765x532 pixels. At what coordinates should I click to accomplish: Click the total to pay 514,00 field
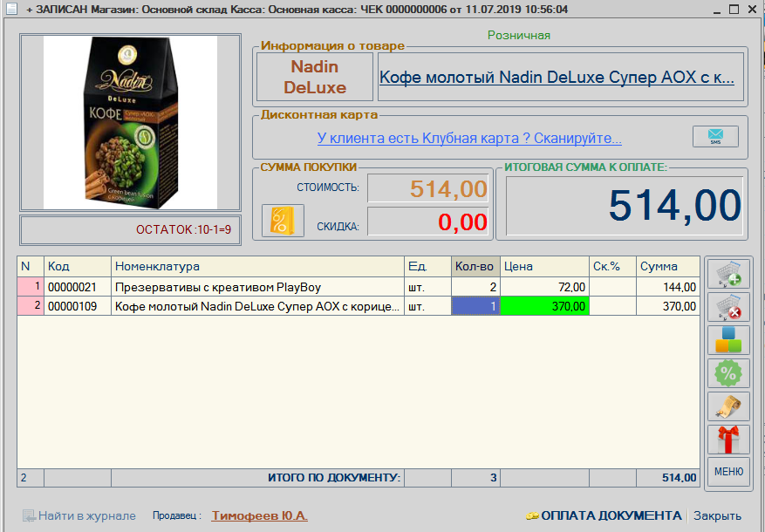(625, 205)
